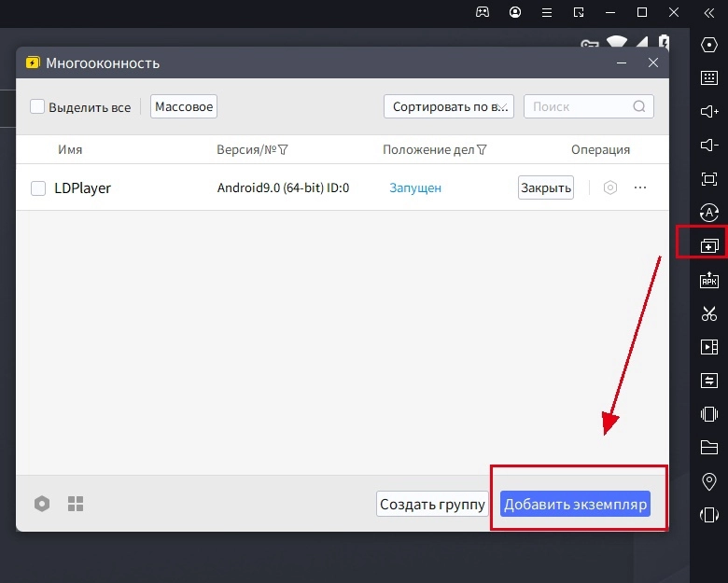Select the scissors screenshot tool
Screen dimensions: 728x583
click(708, 314)
